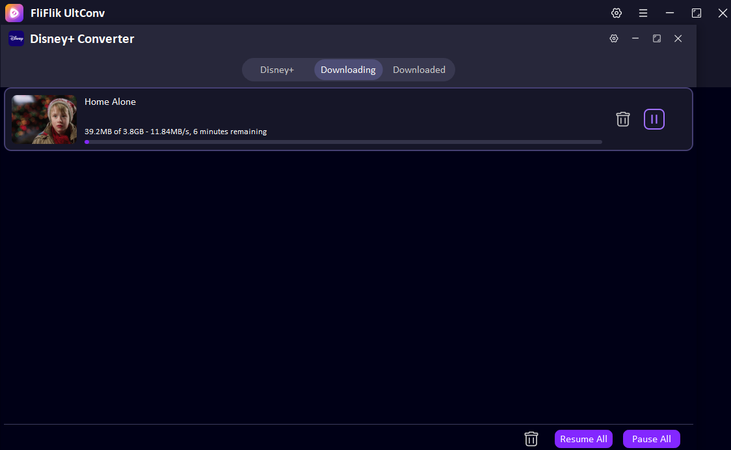
Task: Click the Home Alone progress bar
Action: [x=343, y=142]
